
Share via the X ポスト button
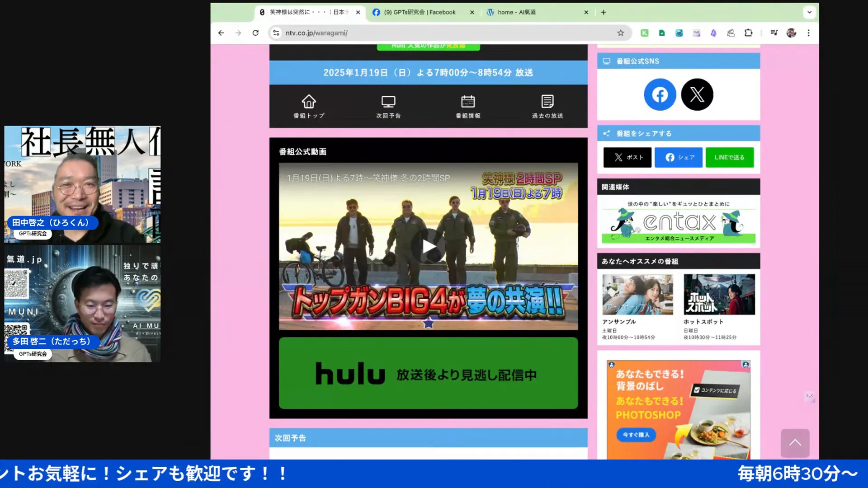(627, 157)
